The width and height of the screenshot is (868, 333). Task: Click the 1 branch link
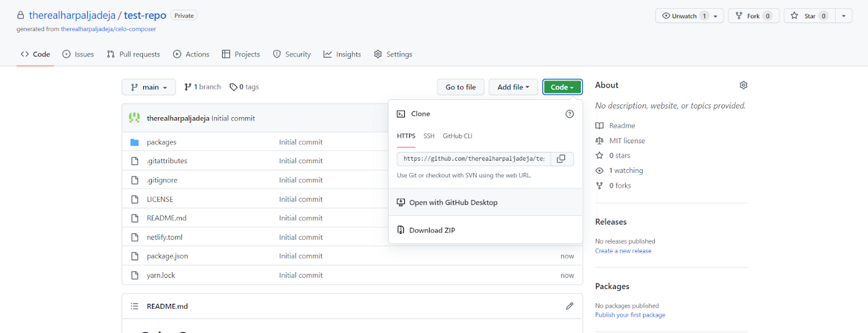(203, 87)
